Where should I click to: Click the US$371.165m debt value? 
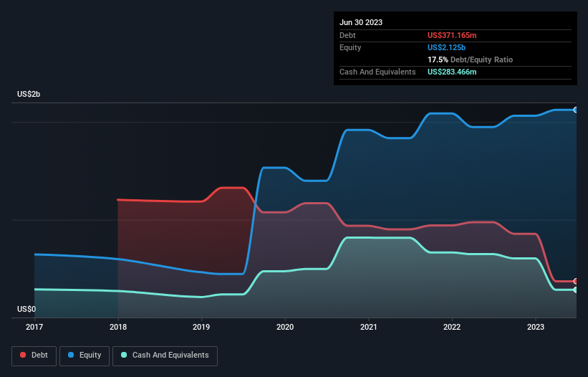[452, 35]
